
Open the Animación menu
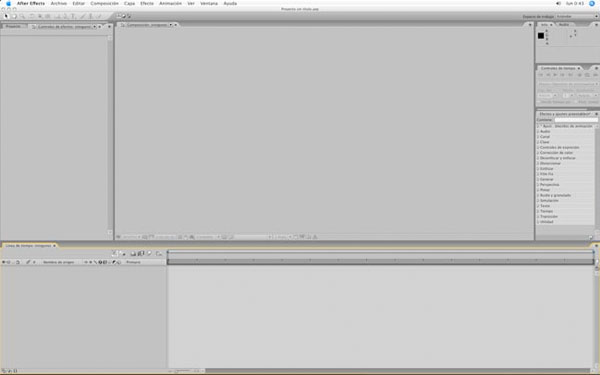click(x=170, y=3)
